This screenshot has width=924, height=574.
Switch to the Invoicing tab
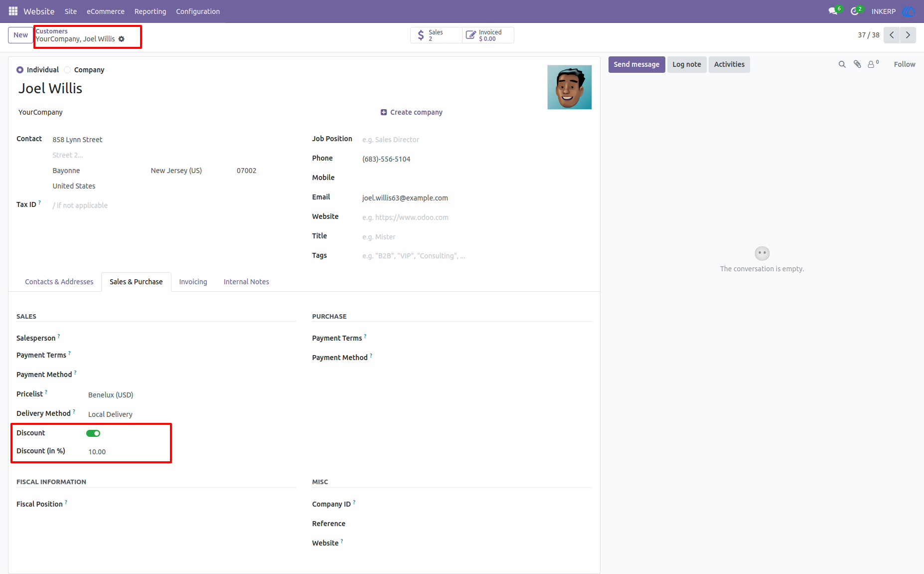pos(193,282)
